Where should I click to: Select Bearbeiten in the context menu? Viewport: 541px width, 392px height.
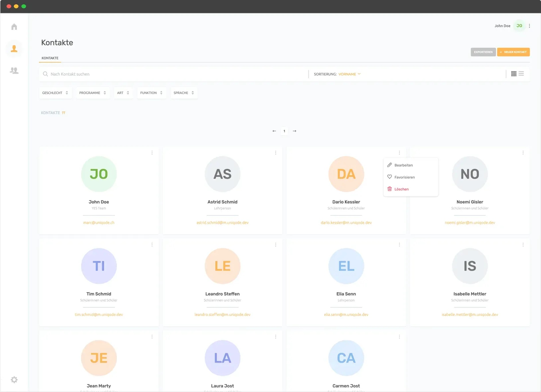pyautogui.click(x=403, y=165)
